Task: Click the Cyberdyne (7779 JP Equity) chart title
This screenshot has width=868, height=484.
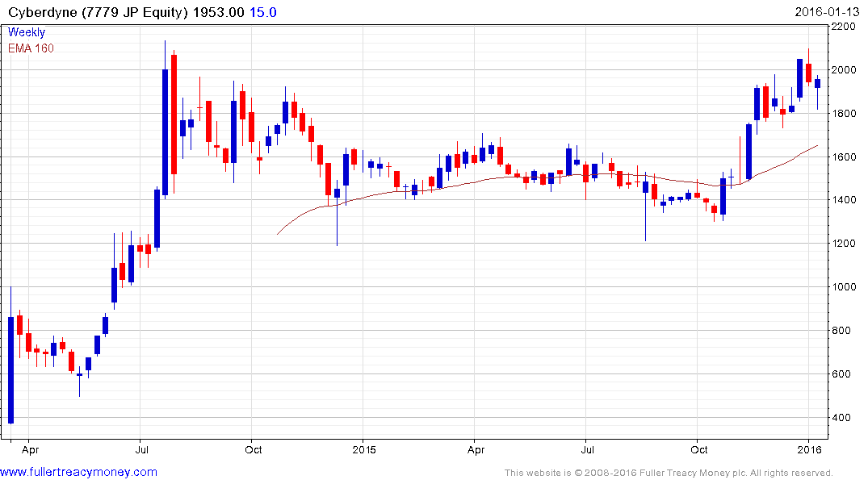Action: 99,12
